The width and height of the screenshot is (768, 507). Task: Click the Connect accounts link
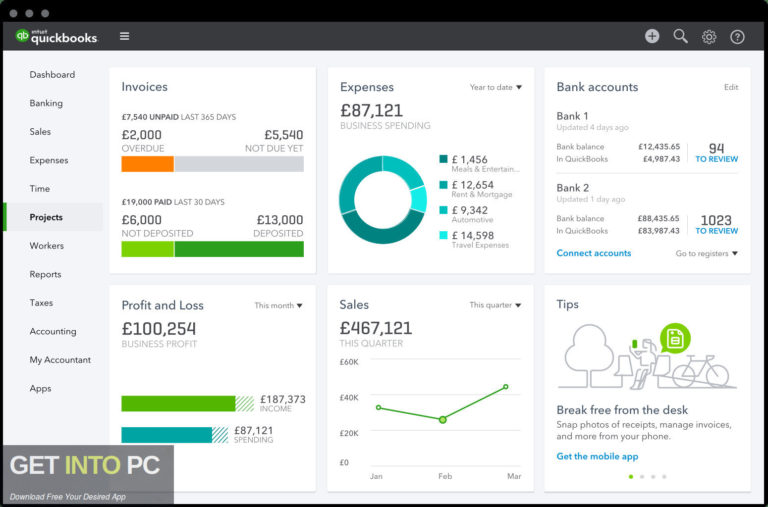593,254
